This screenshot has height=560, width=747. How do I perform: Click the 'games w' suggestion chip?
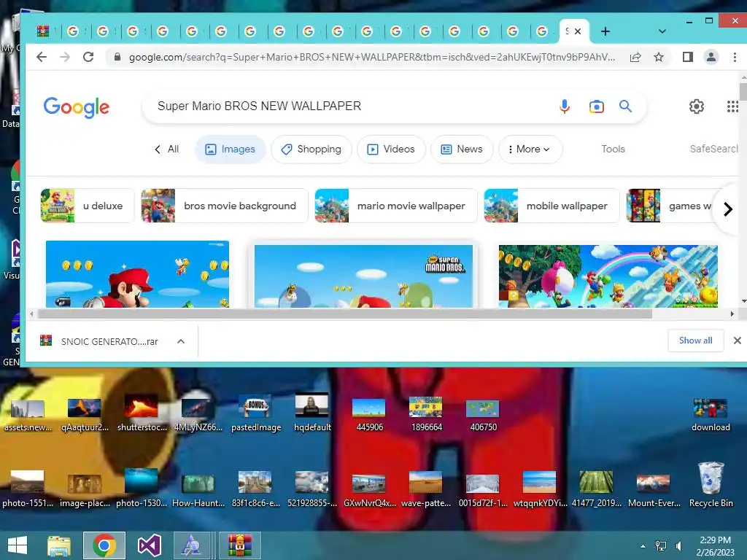point(669,206)
